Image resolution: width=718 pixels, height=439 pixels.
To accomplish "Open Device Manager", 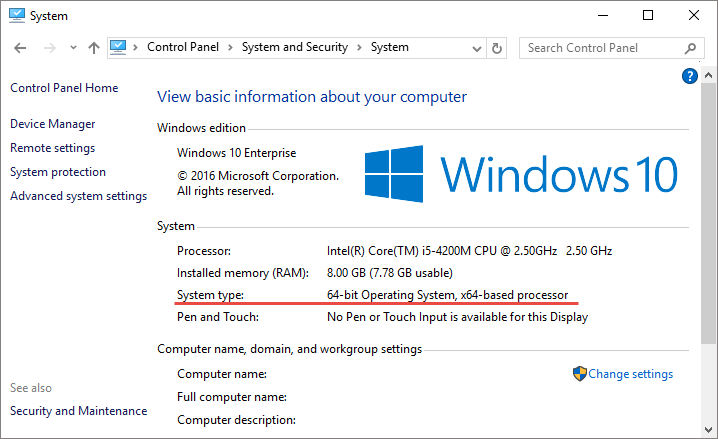I will tap(53, 124).
